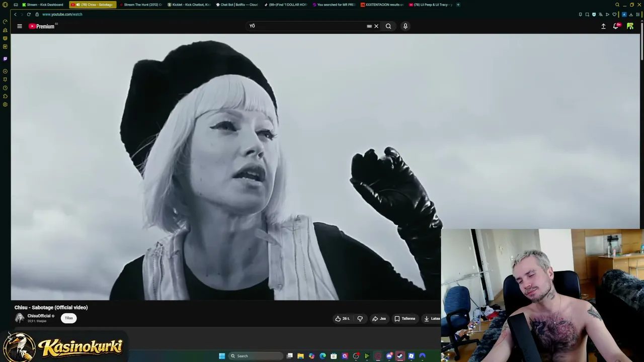Download video with Lataa button
The height and width of the screenshot is (362, 644).
(x=432, y=318)
